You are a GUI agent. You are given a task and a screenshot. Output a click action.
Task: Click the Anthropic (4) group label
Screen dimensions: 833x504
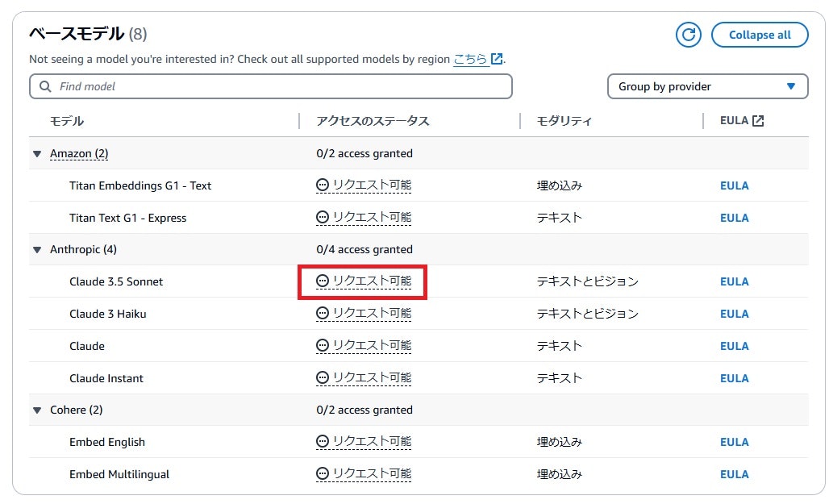pos(83,250)
